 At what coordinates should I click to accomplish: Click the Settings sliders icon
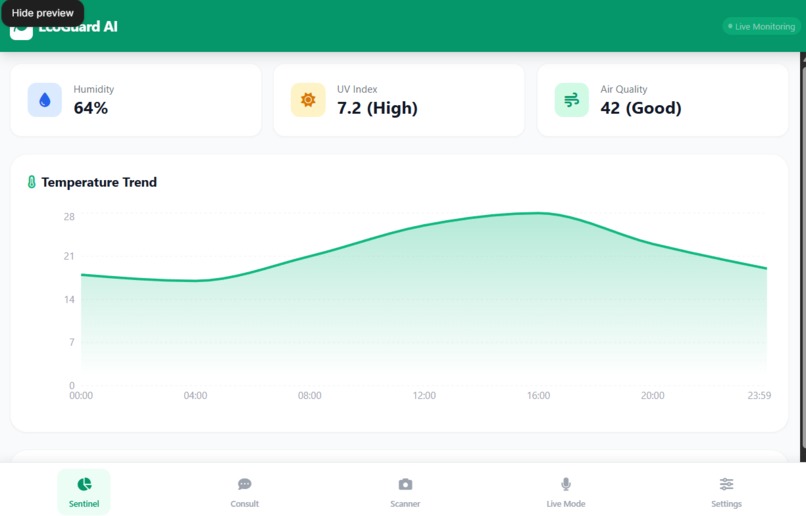coord(726,484)
